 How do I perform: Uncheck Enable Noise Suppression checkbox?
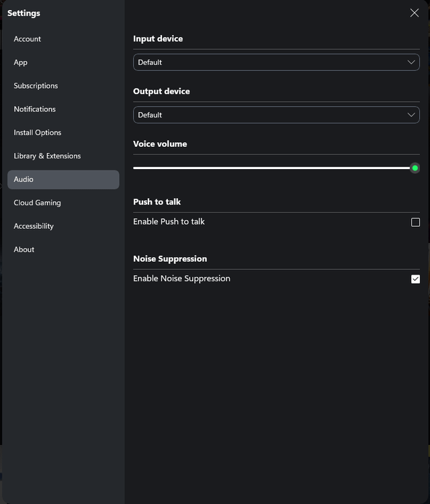coord(415,279)
